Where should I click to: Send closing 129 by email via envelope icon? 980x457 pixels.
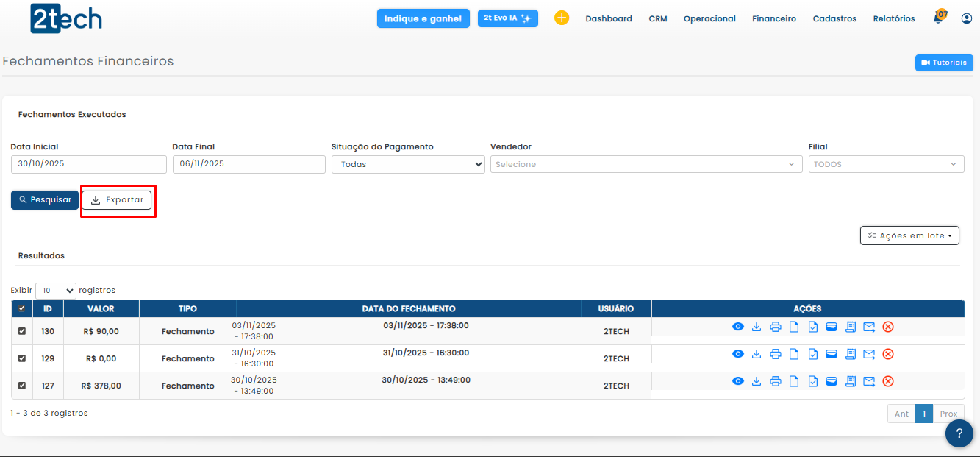(869, 354)
